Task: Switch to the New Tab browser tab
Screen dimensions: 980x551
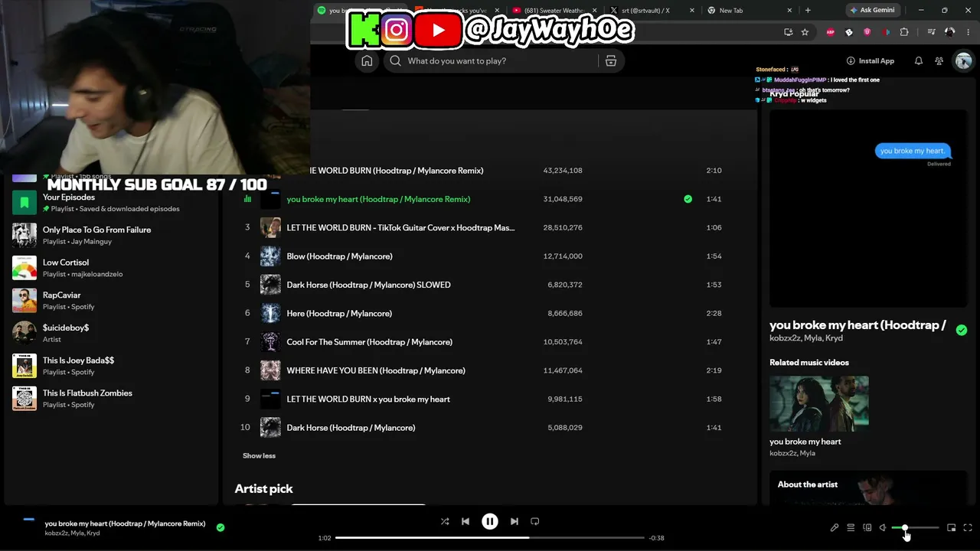Action: (749, 11)
